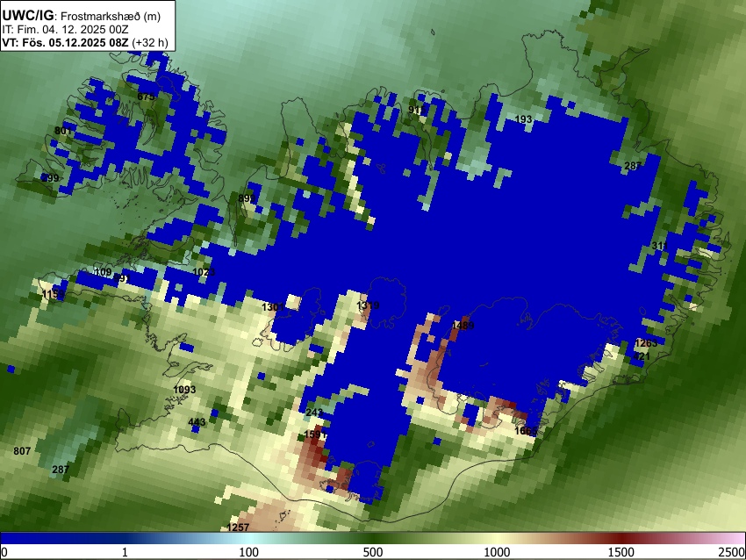The width and height of the screenshot is (746, 560).
Task: Select the 443 map value
Action: click(197, 422)
